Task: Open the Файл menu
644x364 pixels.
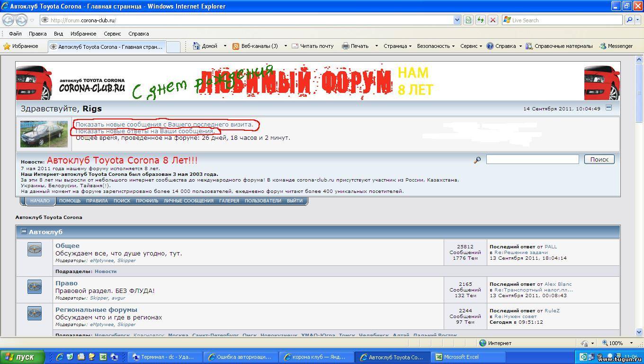Action: [x=15, y=34]
